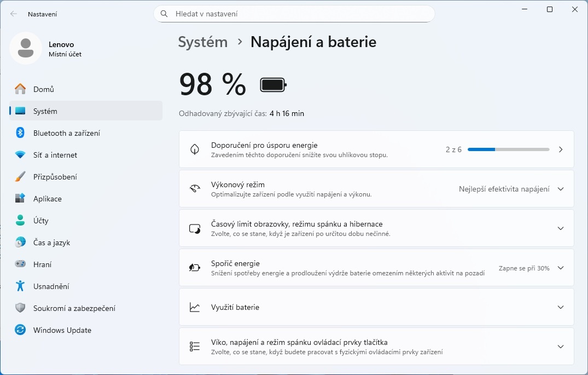Click the Hledat v nastavení search box
The height and width of the screenshot is (375, 588).
pos(294,14)
